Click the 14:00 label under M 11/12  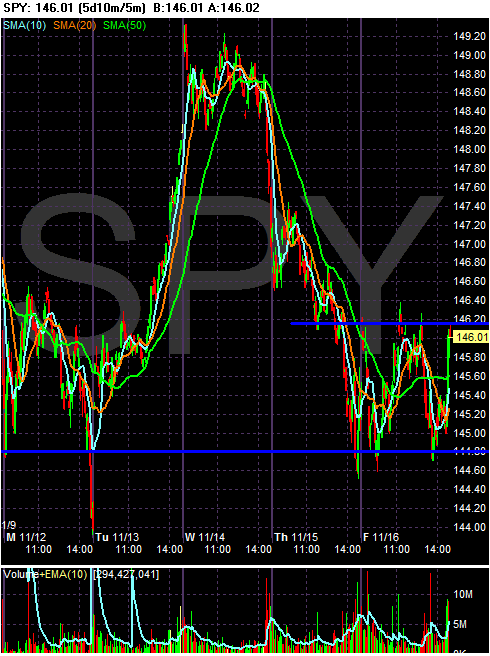point(80,549)
